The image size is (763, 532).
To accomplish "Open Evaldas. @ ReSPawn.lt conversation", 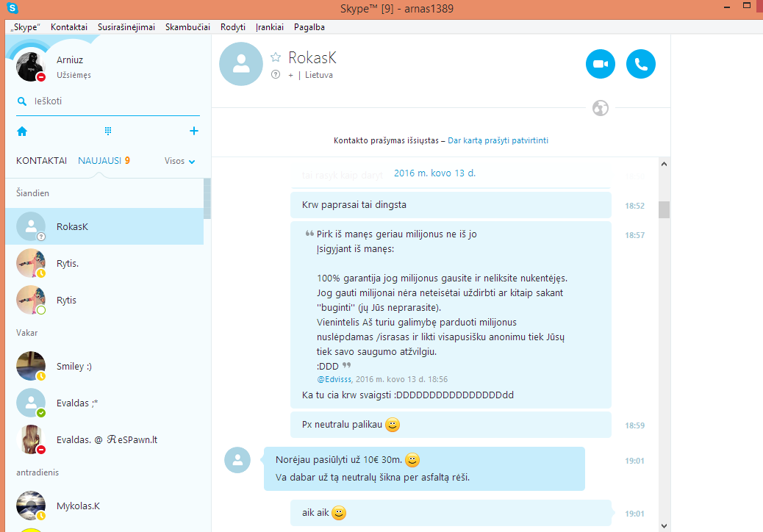I will (104, 439).
